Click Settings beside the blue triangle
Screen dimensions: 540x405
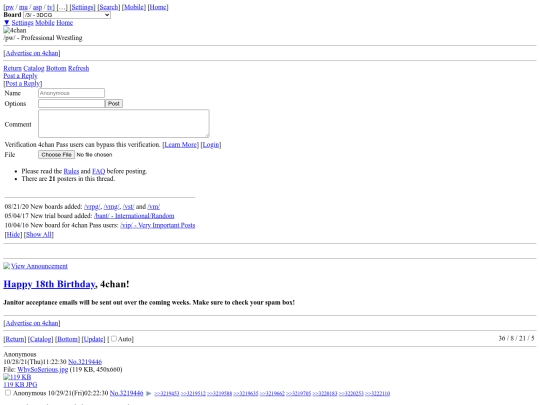[22, 23]
